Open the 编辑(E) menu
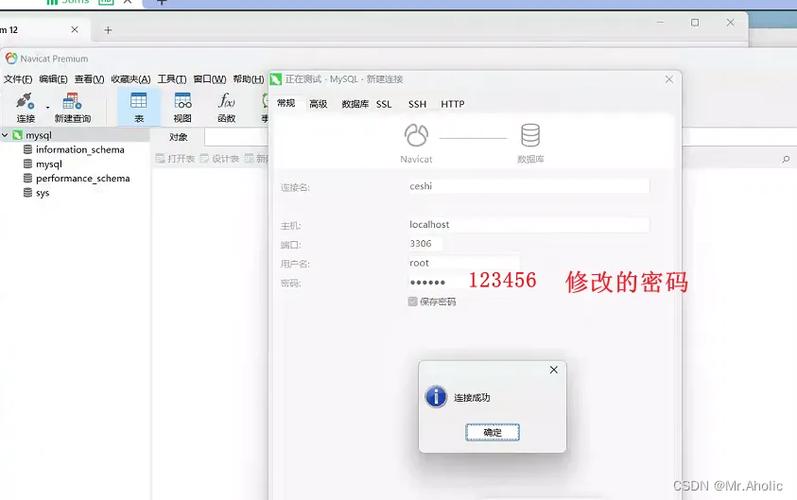 [53, 79]
